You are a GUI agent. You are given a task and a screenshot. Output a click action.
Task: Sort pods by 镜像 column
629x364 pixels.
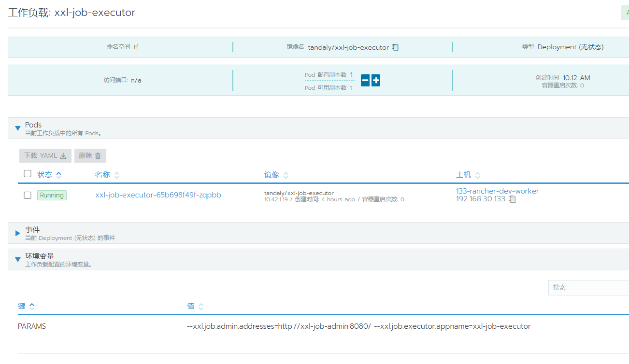pyautogui.click(x=276, y=175)
